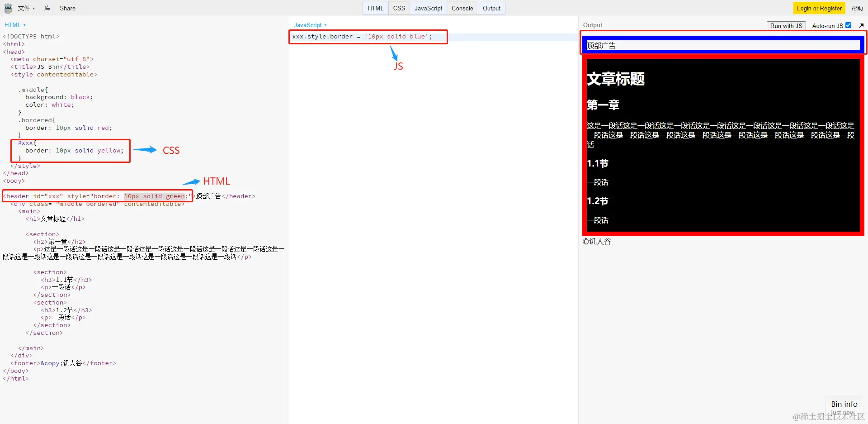Disable the Auto-run JS checkbox
The width and height of the screenshot is (868, 424).
click(x=849, y=25)
